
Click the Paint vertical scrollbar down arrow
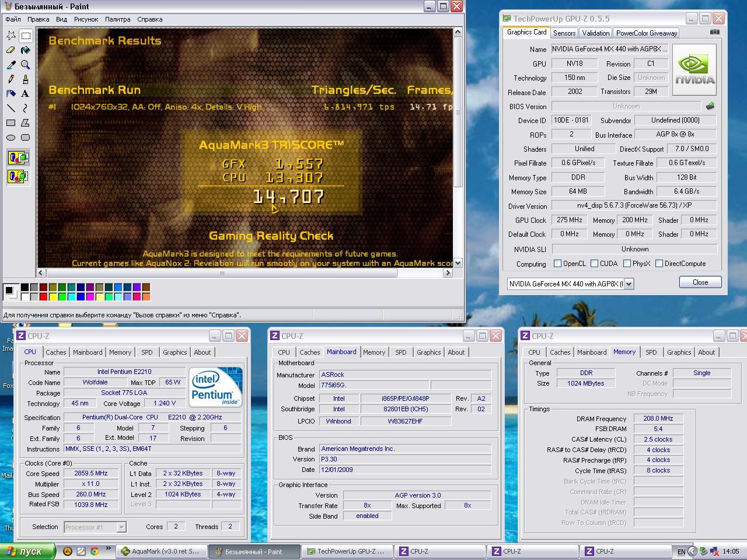[x=458, y=263]
